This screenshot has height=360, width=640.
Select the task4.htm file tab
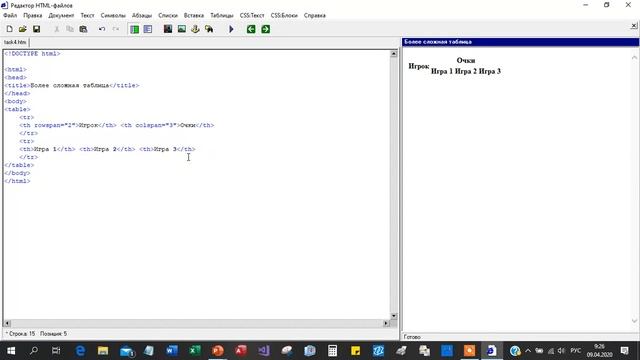[15, 42]
